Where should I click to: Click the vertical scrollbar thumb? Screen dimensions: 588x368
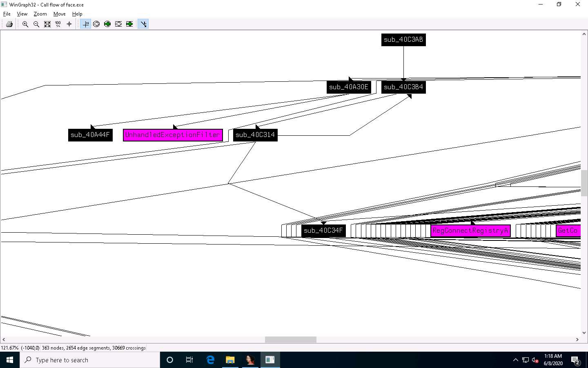click(x=584, y=183)
